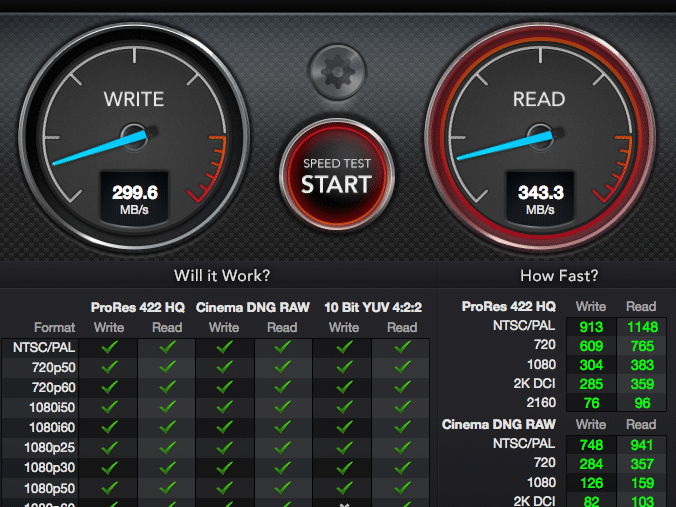
Task: Click the 'Format' column header
Action: [54, 328]
